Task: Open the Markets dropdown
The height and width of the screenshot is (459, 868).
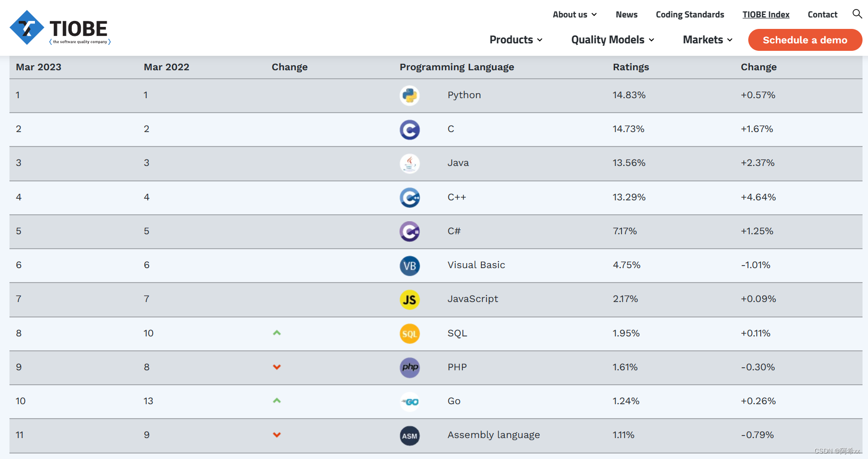Action: (707, 40)
